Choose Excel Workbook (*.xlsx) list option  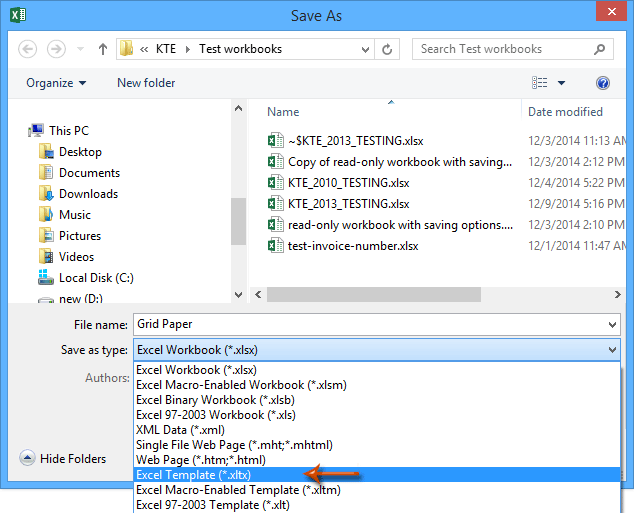[x=376, y=370]
